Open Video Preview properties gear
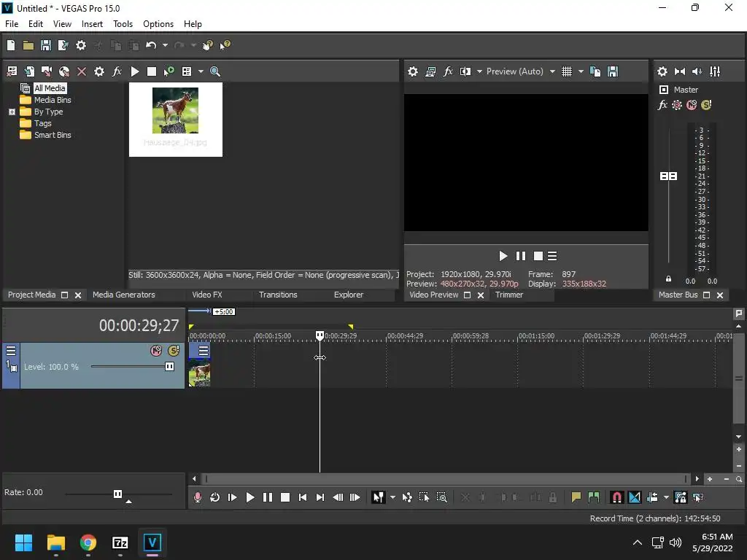The image size is (747, 560). click(x=413, y=71)
